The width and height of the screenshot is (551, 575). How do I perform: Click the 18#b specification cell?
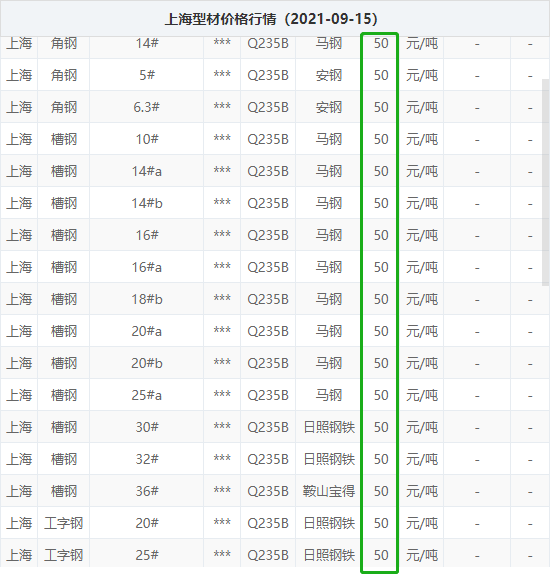pyautogui.click(x=147, y=299)
